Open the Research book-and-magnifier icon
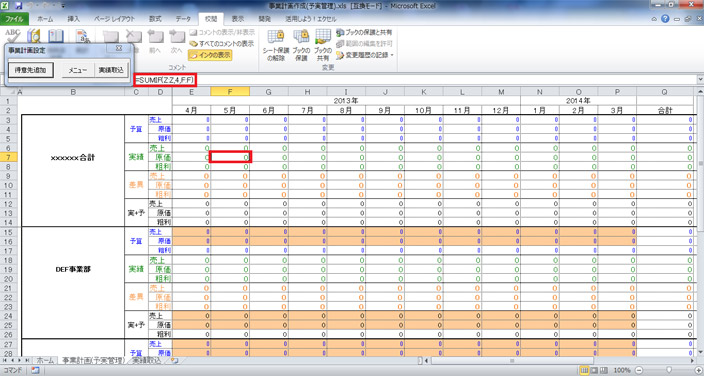 [x=34, y=35]
